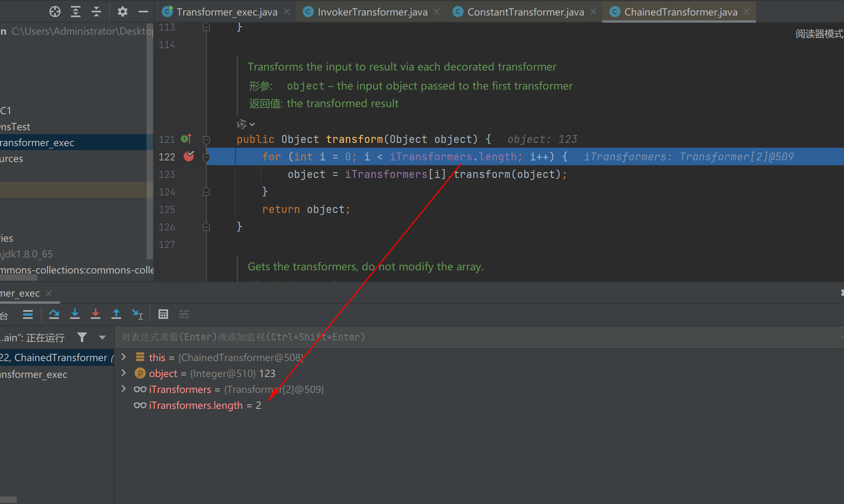This screenshot has height=504, width=844.
Task: Select the lower nsformer_exec stack frame
Action: pyautogui.click(x=57, y=374)
